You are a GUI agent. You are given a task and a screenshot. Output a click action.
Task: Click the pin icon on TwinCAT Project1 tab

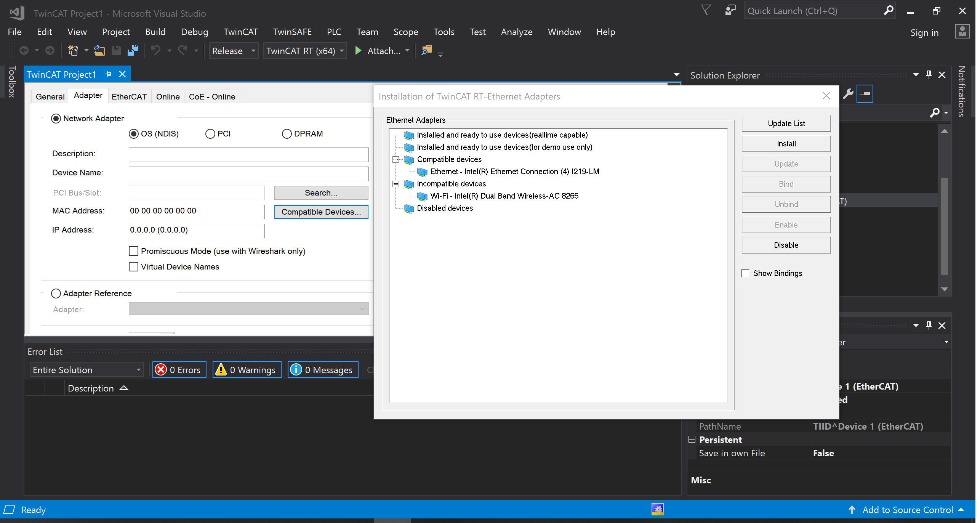[108, 74]
